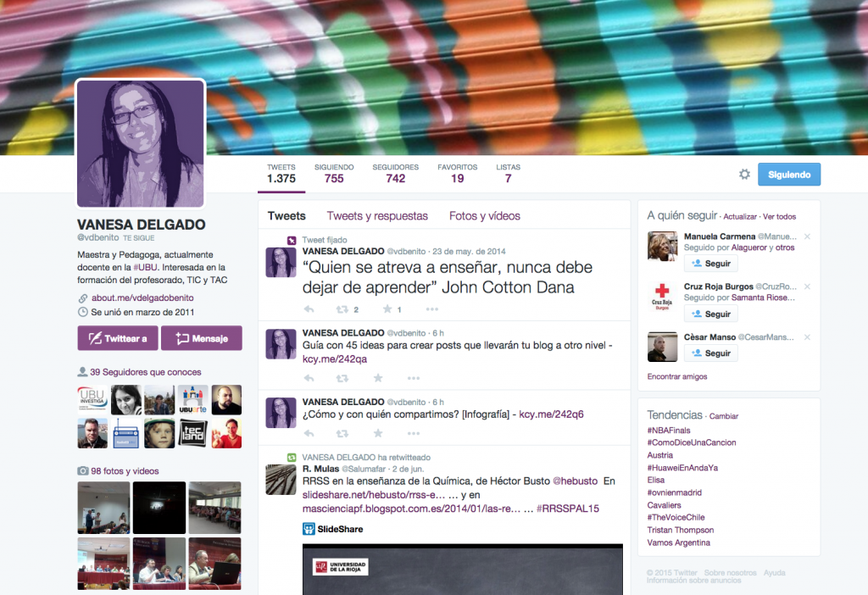Open the more options (•••) on the pinned tweet

click(431, 309)
